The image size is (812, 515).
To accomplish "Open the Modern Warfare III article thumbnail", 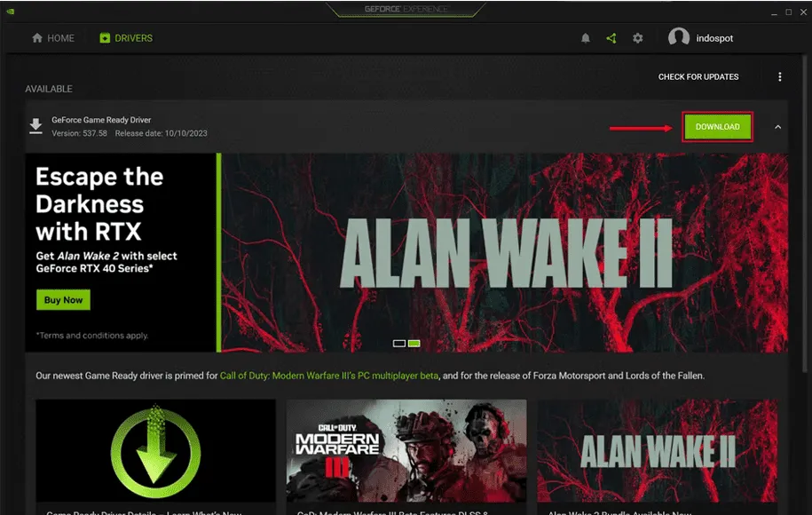I will pos(406,451).
